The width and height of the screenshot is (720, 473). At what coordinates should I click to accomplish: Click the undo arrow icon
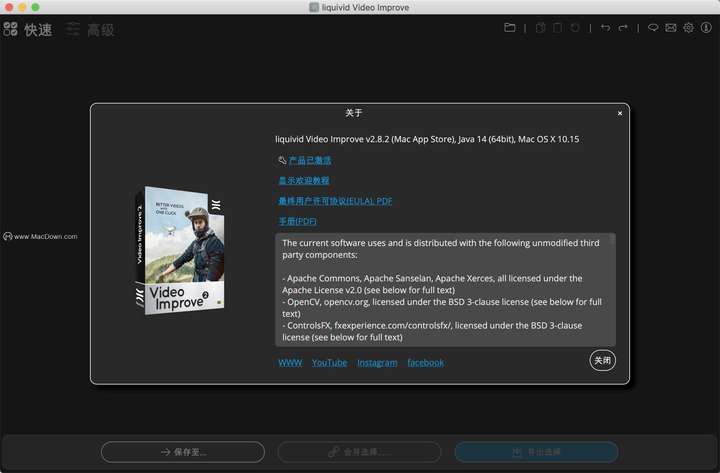point(606,28)
